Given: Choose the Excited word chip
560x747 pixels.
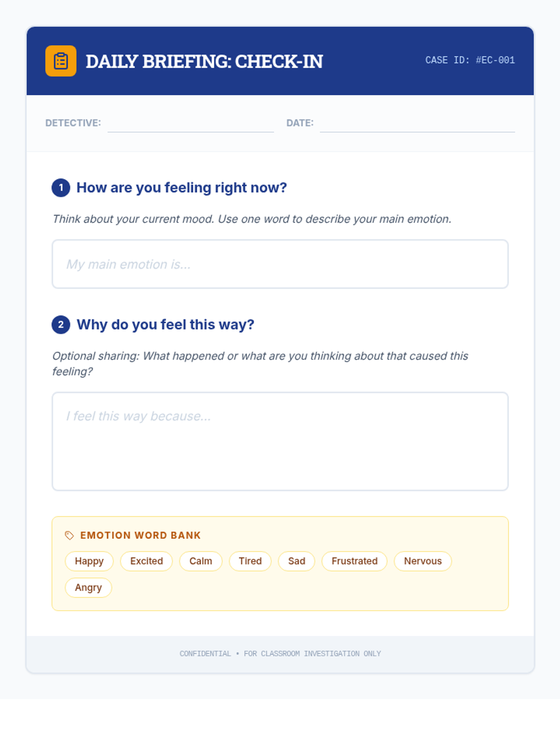Looking at the screenshot, I should [147, 561].
